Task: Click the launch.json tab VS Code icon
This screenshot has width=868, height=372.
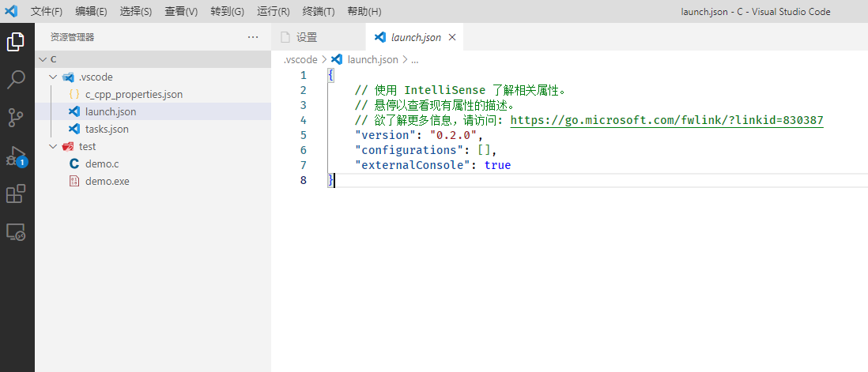Action: (379, 37)
